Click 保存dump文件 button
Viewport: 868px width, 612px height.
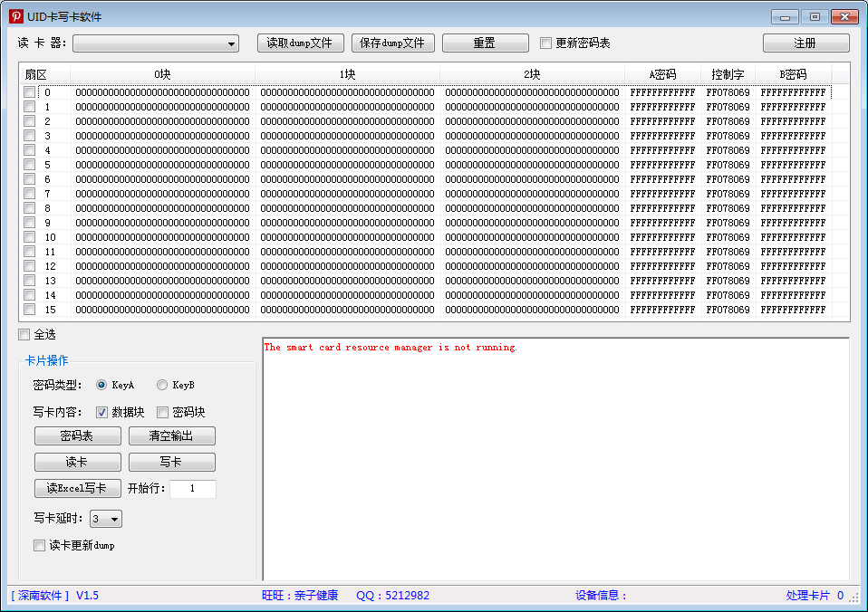(x=392, y=43)
